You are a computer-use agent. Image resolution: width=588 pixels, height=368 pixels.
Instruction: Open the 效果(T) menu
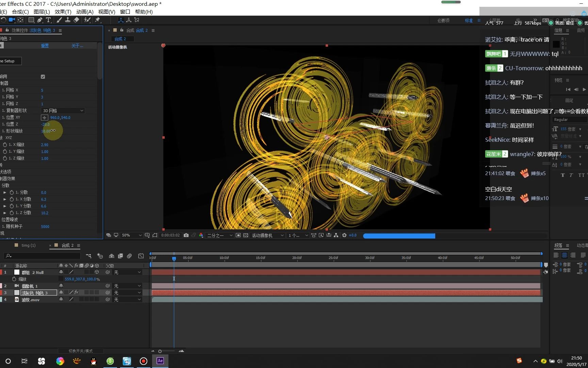(x=63, y=12)
